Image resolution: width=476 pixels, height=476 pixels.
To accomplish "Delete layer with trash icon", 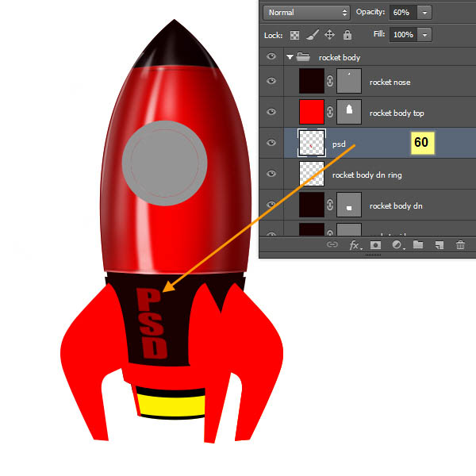I will coord(460,245).
